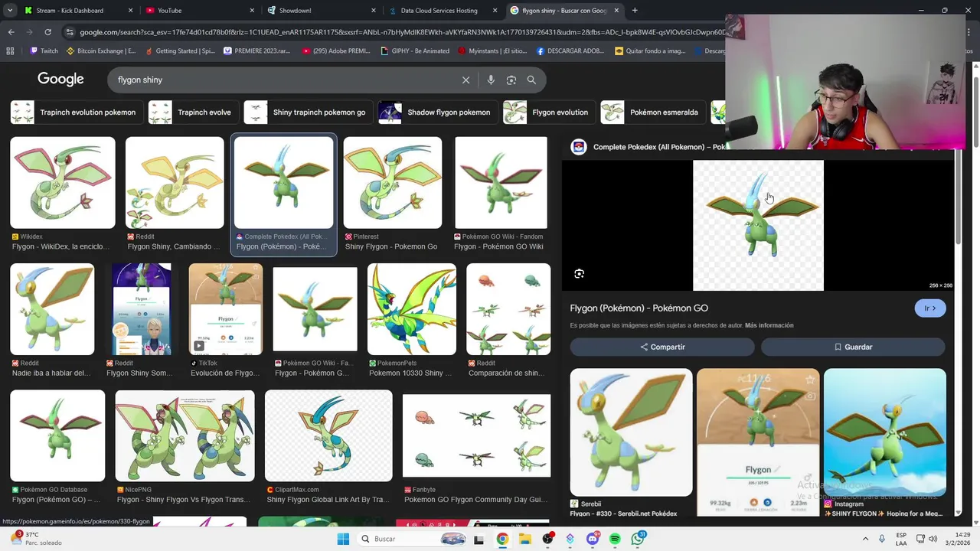Open the Quitar fondo a imagen bookmark
The width and height of the screenshot is (980, 551).
tap(650, 51)
